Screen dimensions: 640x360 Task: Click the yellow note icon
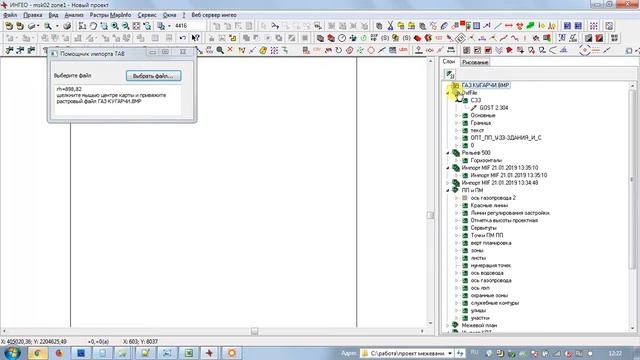[x=263, y=50]
